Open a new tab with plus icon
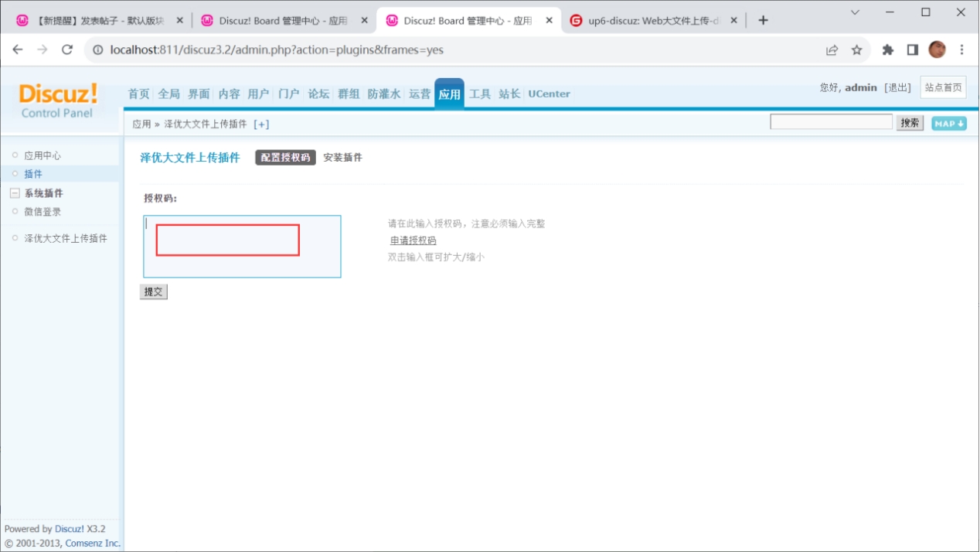Image resolution: width=980 pixels, height=552 pixels. coord(763,20)
